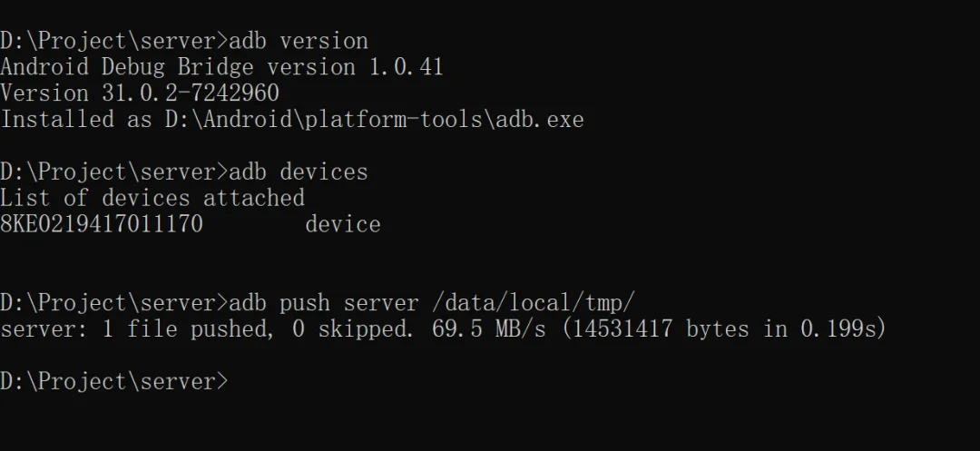Screen dimensions: 980x451
Task: Click the 'D:\Android\platform-tools\adb.exe' path
Action: 375,119
